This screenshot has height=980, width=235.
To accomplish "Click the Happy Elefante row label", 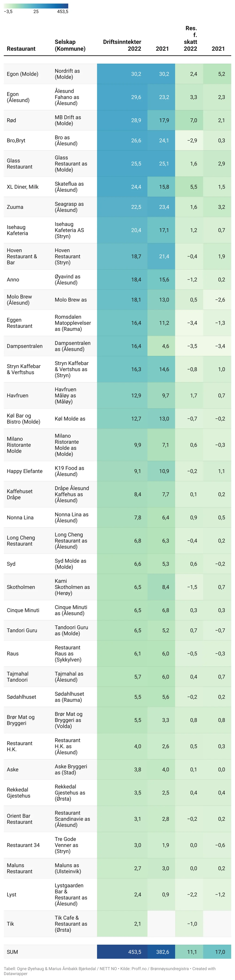I will (25, 471).
